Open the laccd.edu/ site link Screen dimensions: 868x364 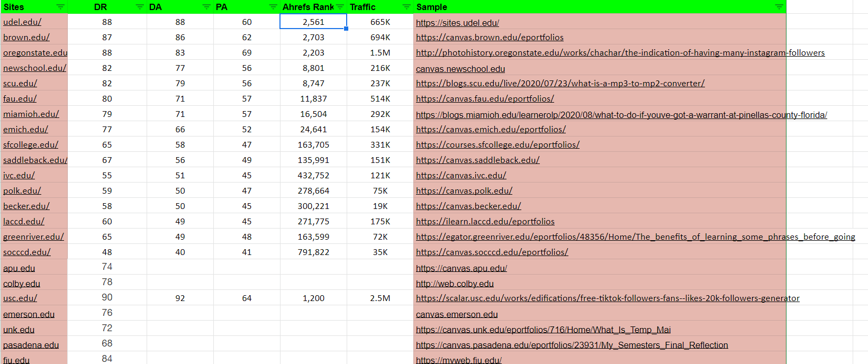(24, 222)
